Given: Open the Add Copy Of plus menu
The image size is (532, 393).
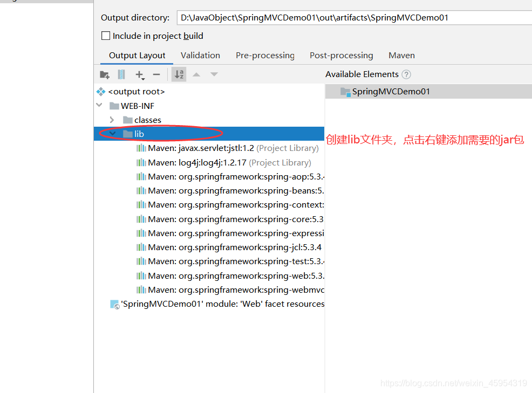Looking at the screenshot, I should click(x=139, y=74).
